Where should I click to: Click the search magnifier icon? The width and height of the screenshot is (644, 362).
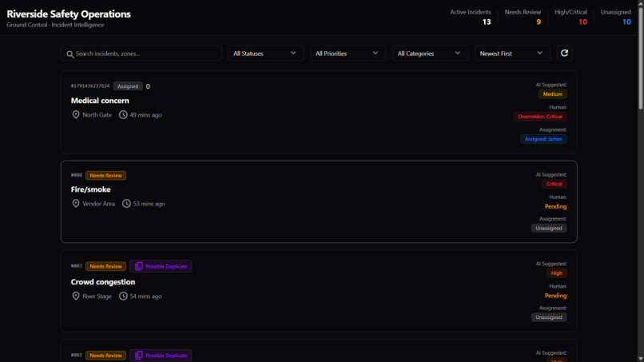pyautogui.click(x=70, y=54)
